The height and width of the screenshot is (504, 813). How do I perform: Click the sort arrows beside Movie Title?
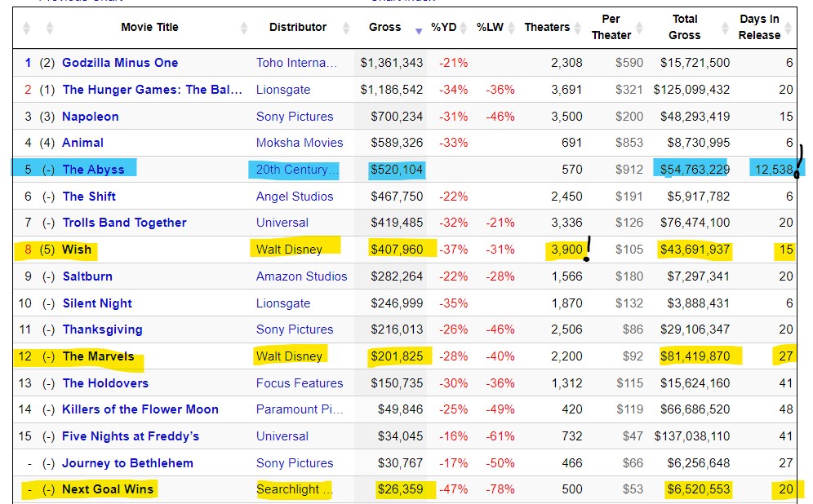click(244, 29)
